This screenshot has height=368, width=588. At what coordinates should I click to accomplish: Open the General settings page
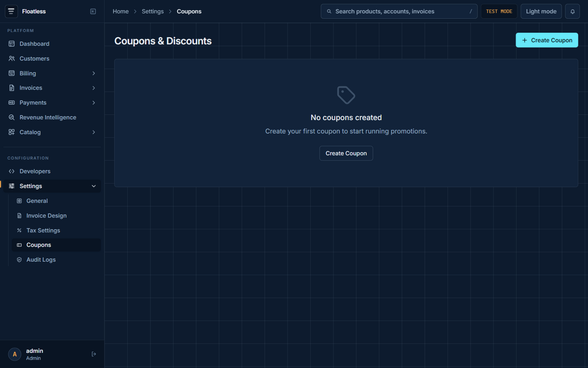tap(56, 201)
